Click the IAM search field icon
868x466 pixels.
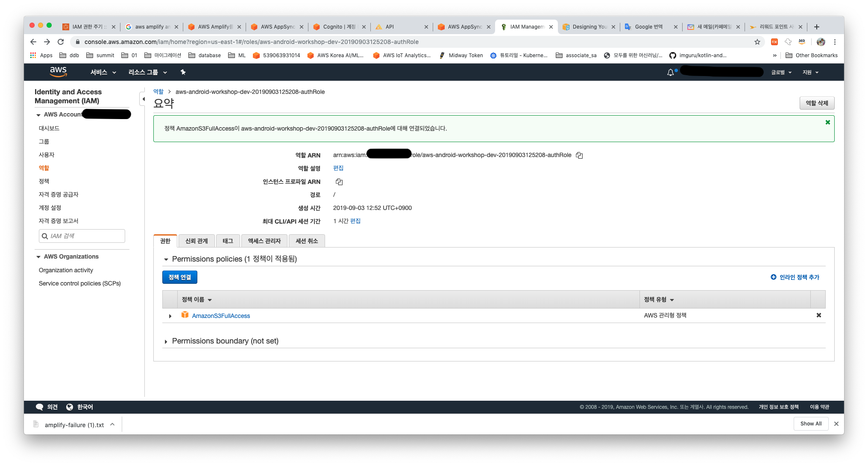44,236
